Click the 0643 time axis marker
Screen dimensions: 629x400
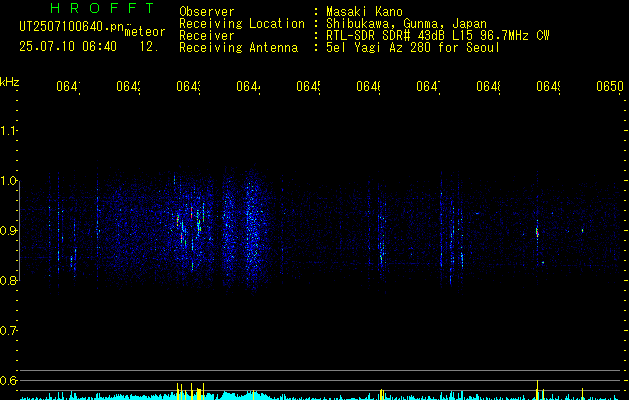point(189,86)
